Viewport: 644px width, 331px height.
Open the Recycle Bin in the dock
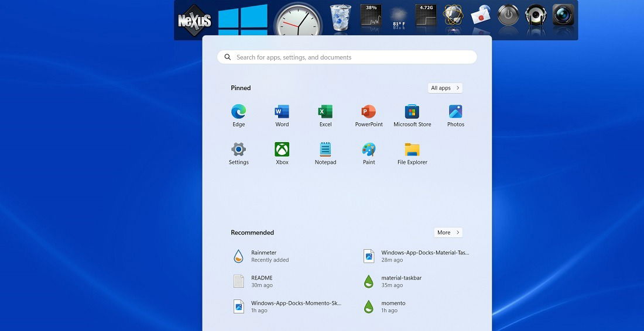click(x=341, y=18)
